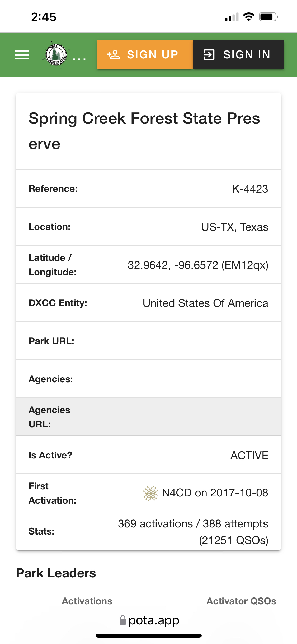This screenshot has width=297, height=644.
Task: Click the login arrow icon on Sign In
Action: point(209,55)
